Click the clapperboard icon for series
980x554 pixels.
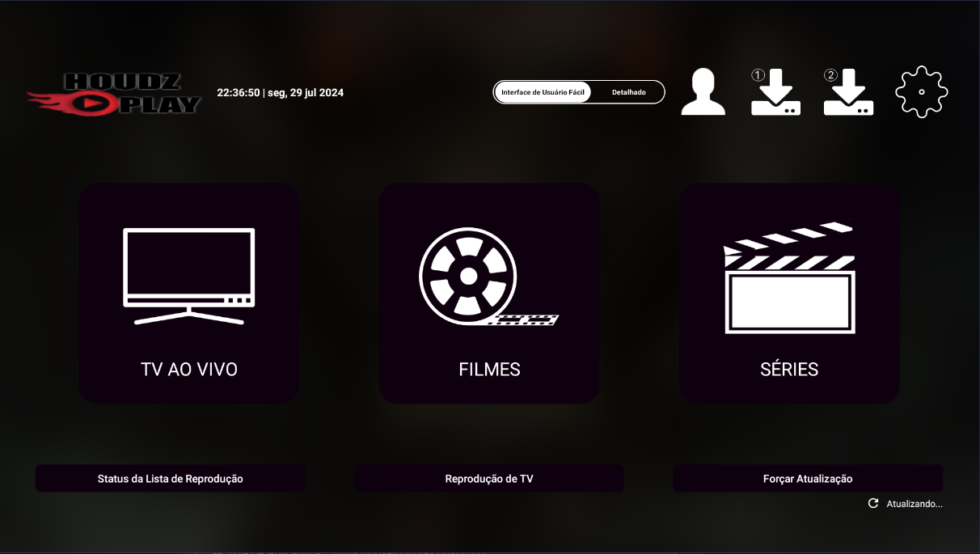(x=789, y=277)
